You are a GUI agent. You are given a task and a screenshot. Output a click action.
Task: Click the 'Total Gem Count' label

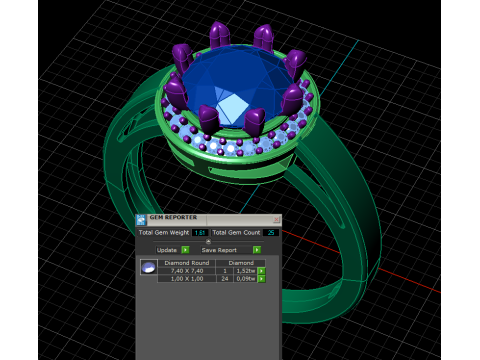236,233
